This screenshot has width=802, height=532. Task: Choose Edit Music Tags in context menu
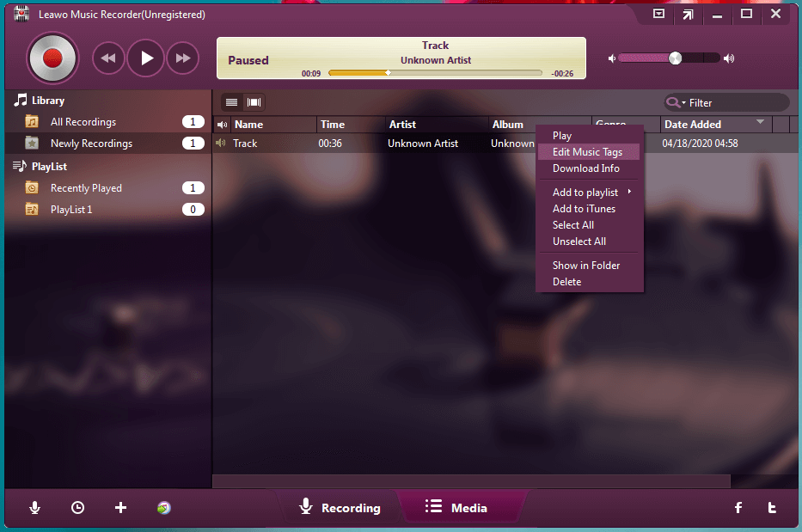click(589, 152)
